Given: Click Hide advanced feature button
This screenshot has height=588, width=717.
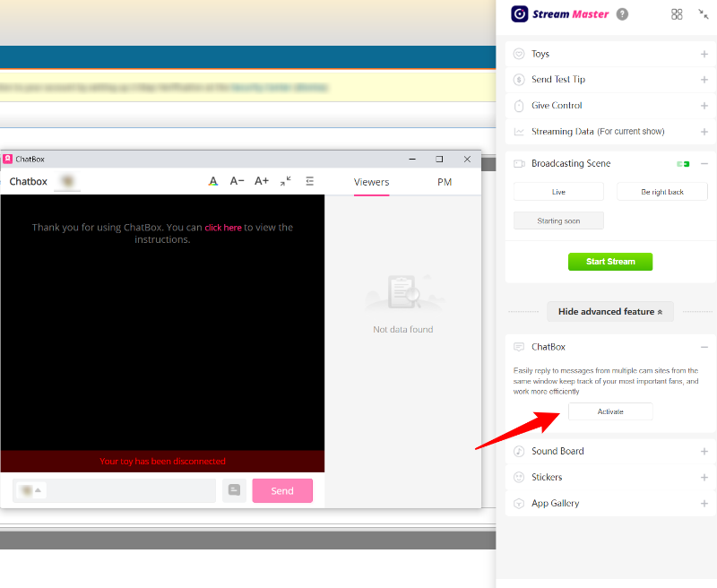Looking at the screenshot, I should coord(610,311).
